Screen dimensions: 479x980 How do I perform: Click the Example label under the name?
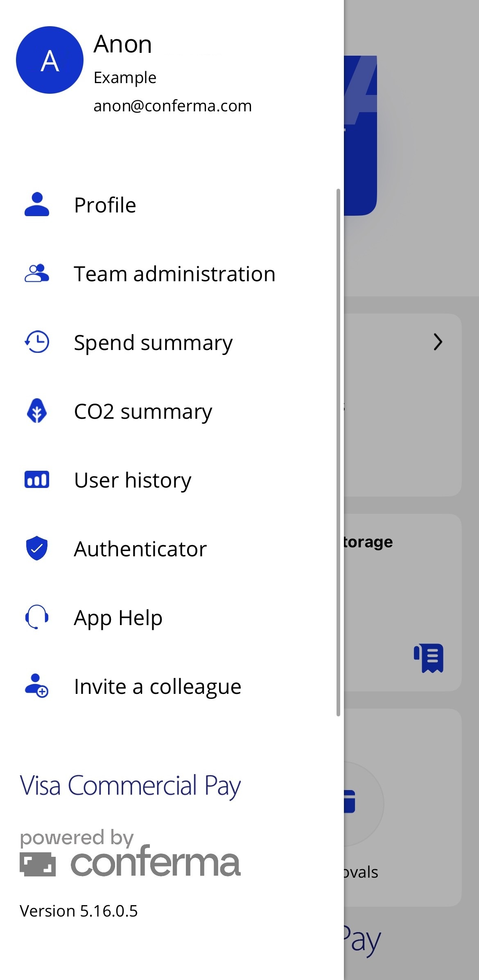(x=125, y=78)
